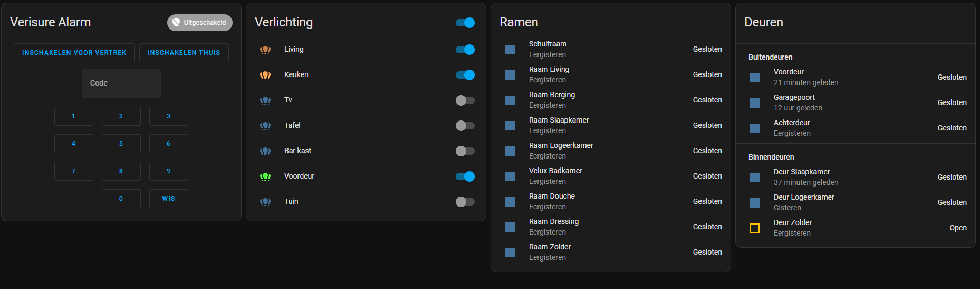Turn on the Tv light toggle
The height and width of the screenshot is (289, 980).
(465, 100)
